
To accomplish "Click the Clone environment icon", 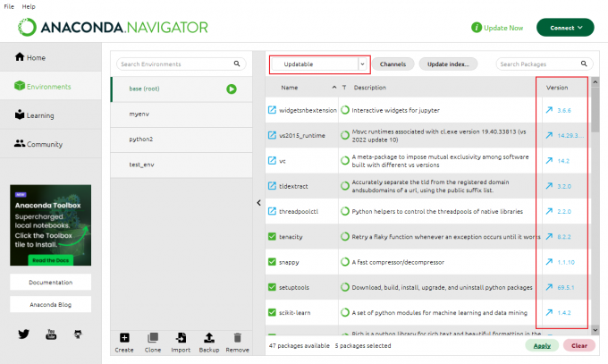I will [x=153, y=338].
